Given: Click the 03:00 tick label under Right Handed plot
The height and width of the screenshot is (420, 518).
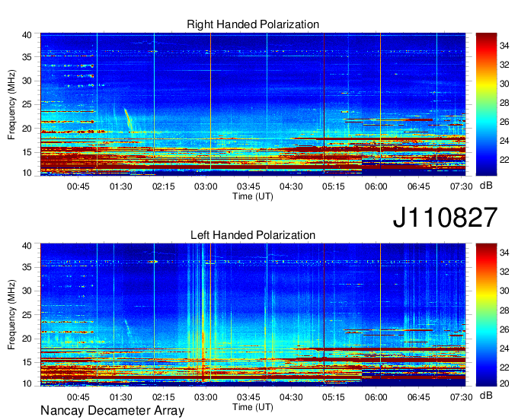Looking at the screenshot, I should click(206, 186).
